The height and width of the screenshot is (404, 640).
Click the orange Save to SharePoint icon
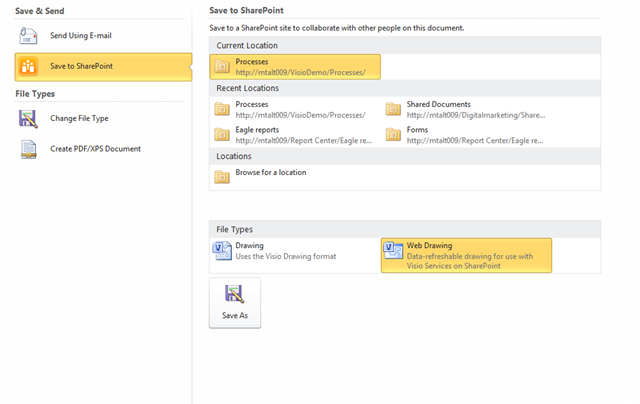tap(28, 66)
